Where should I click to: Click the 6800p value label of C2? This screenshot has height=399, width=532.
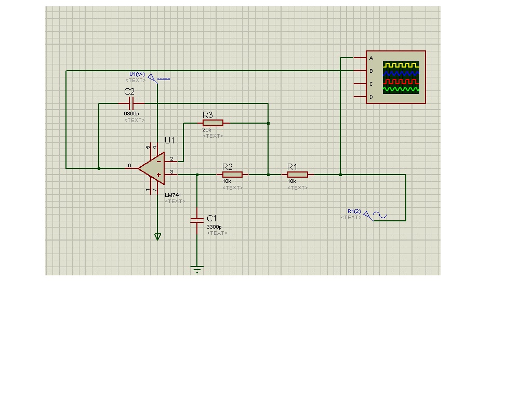pyautogui.click(x=131, y=113)
